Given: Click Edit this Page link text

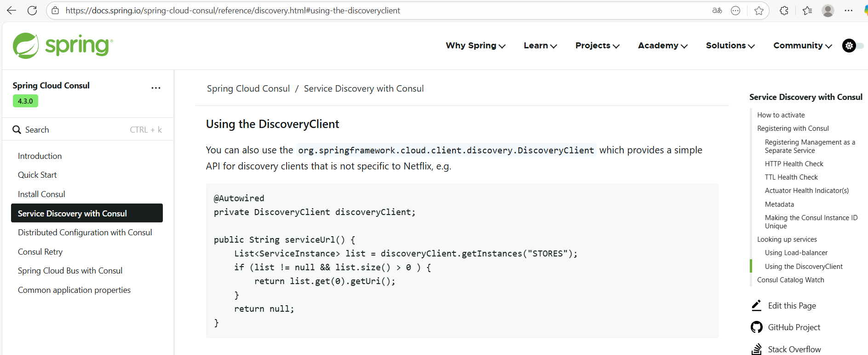Looking at the screenshot, I should coord(792,306).
